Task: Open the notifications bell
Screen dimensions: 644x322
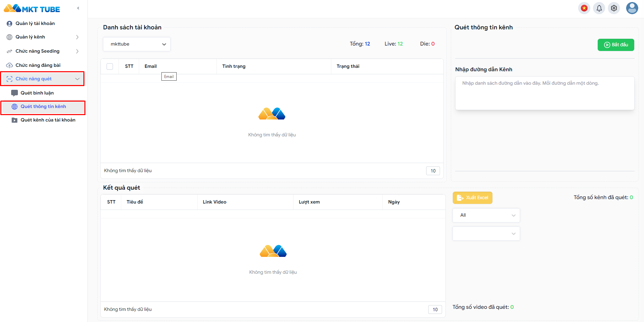Action: tap(599, 8)
